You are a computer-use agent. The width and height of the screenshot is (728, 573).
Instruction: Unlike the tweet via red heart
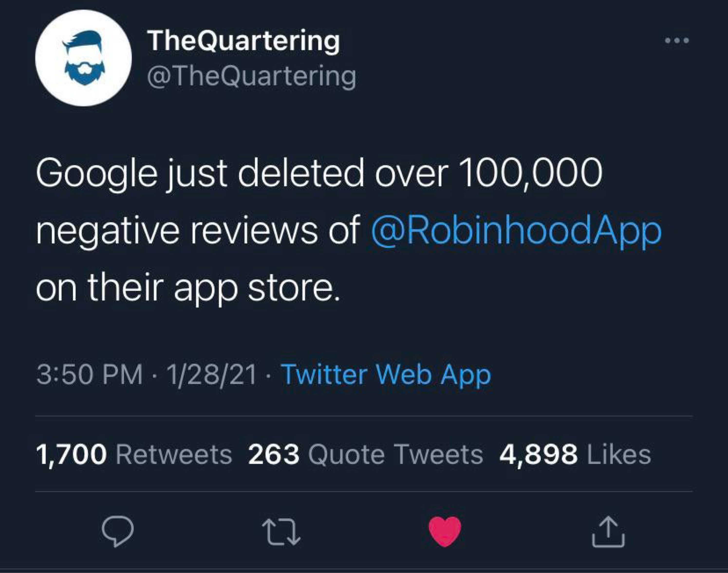[445, 531]
